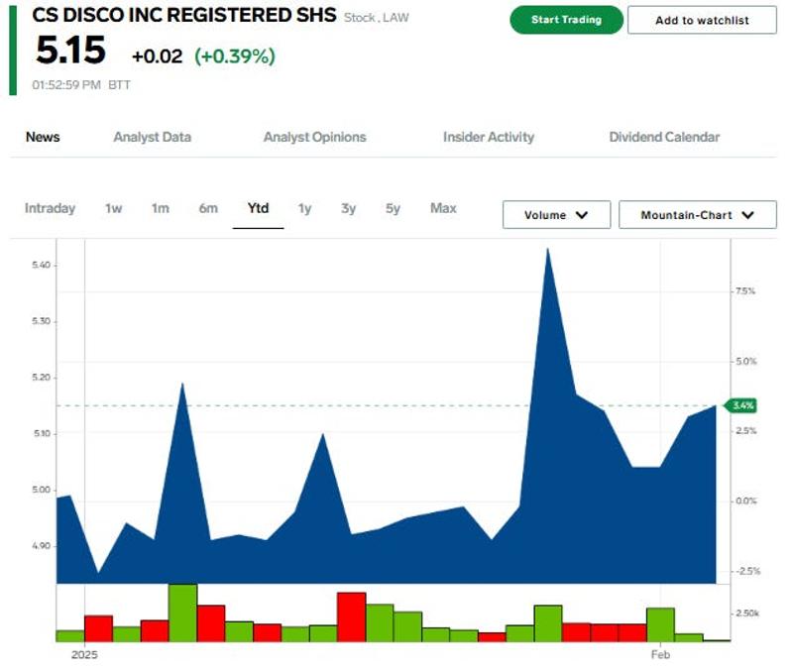The image size is (793, 672).
Task: Click the Stock, LAW ticker label
Action: tap(377, 18)
